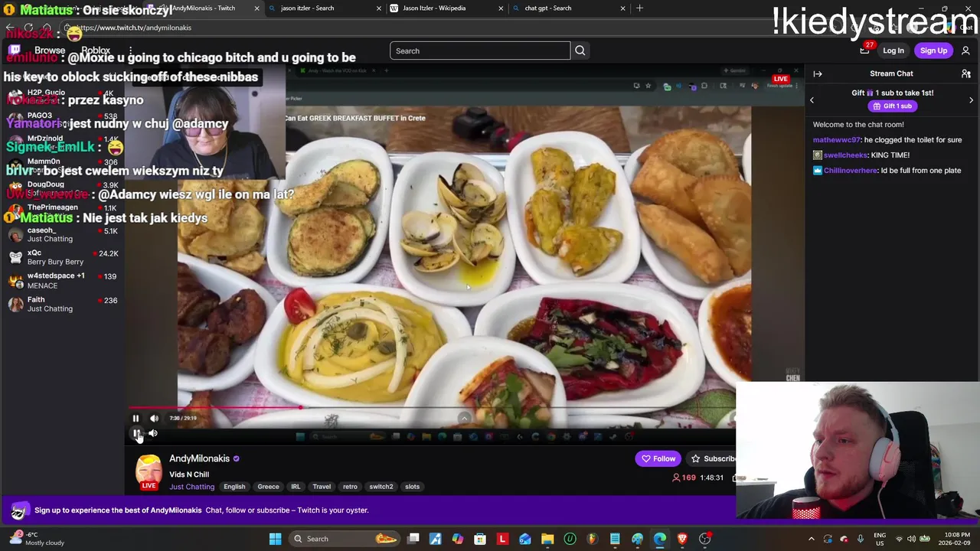This screenshot has width=980, height=551.
Task: Click Chillinoverhere username in chat
Action: pyautogui.click(x=850, y=171)
